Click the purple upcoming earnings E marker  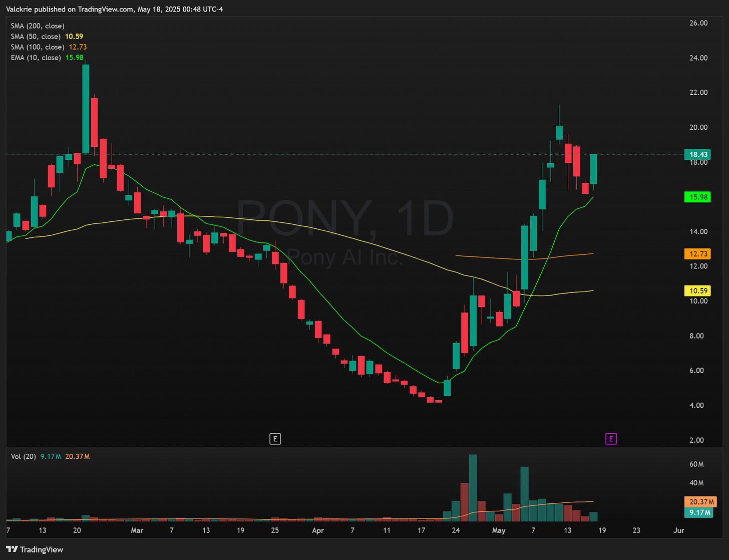(x=611, y=439)
